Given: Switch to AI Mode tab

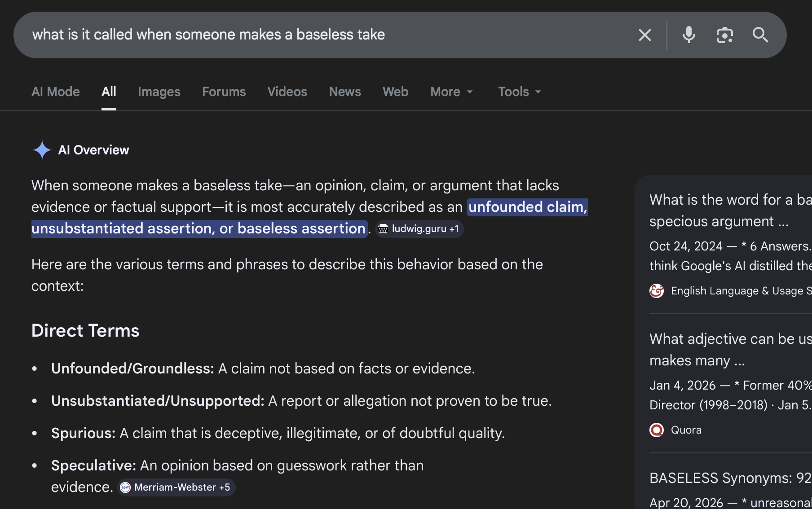Looking at the screenshot, I should pyautogui.click(x=56, y=92).
